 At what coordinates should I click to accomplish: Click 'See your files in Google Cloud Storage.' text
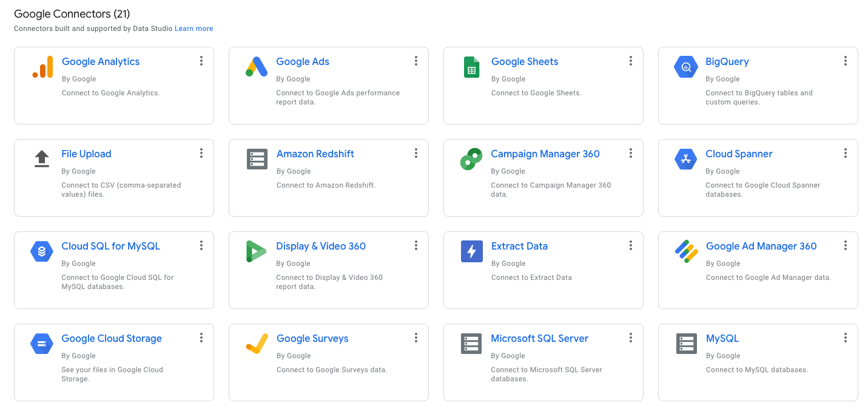(x=112, y=375)
